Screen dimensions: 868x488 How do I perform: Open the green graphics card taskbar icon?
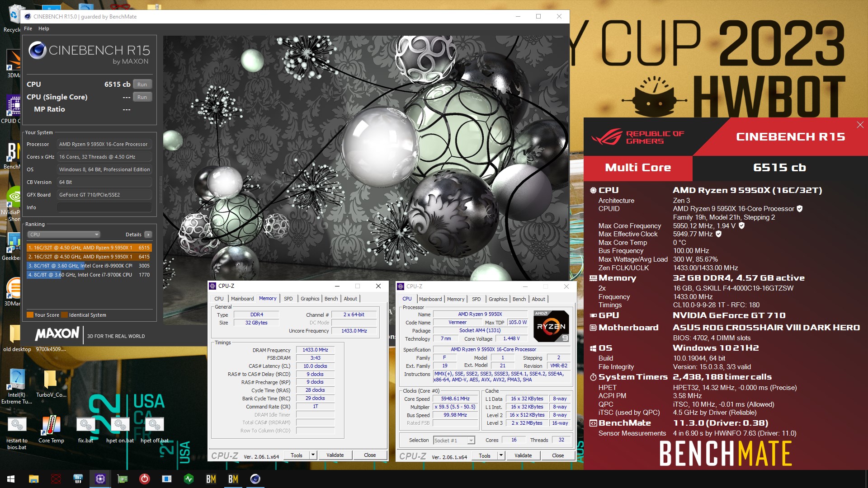tap(122, 479)
